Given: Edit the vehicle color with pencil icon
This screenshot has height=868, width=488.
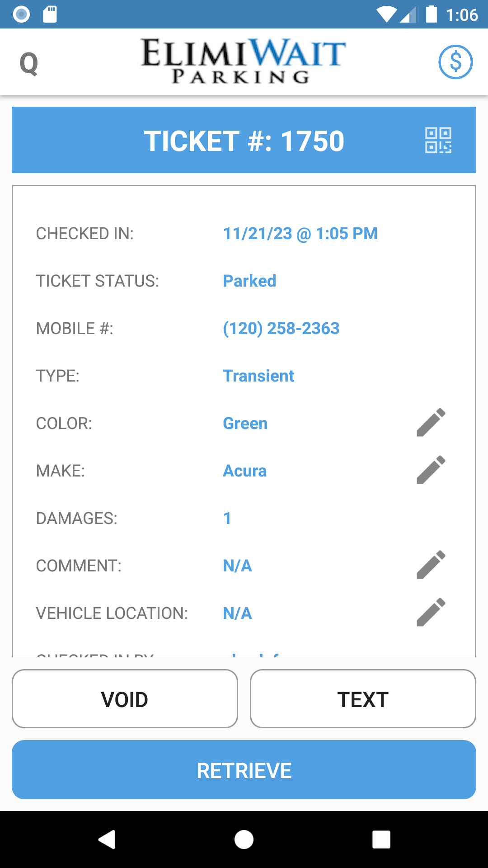Looking at the screenshot, I should point(431,423).
